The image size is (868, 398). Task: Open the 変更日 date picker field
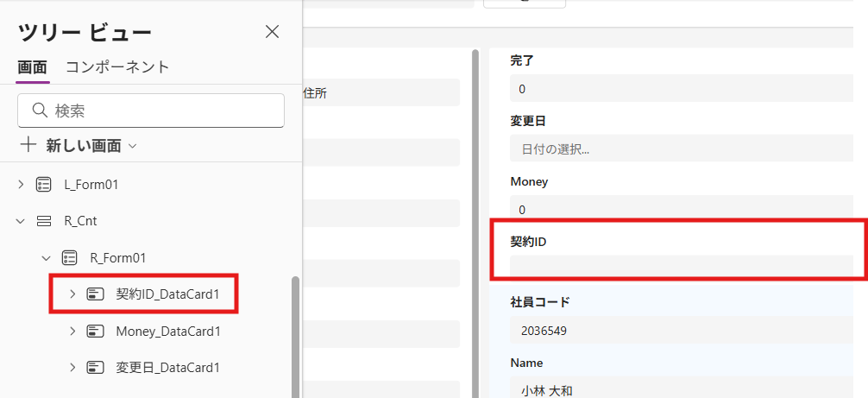pyautogui.click(x=682, y=148)
